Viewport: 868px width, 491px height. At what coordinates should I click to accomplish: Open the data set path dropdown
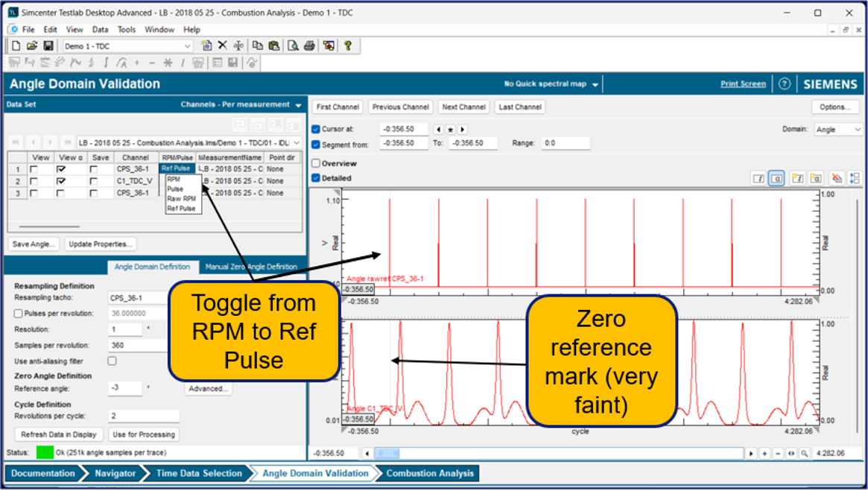point(297,143)
